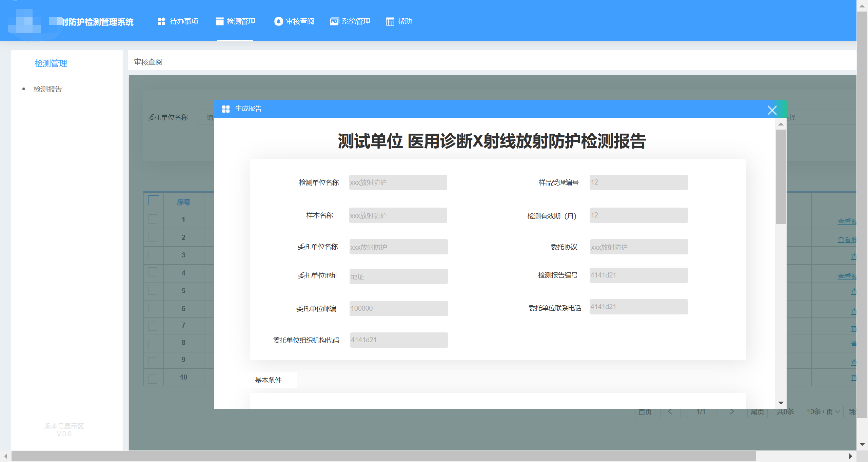Click the 尾页 pagination button
The width and height of the screenshot is (868, 462).
click(757, 412)
